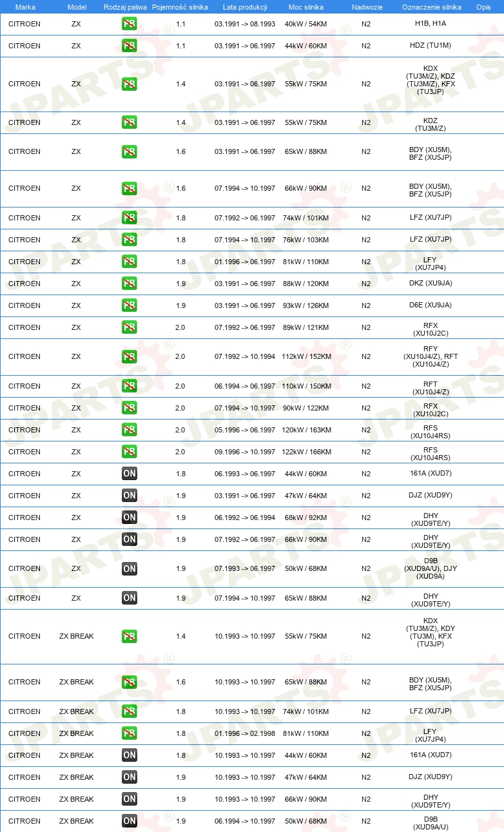Select the '76kW / 103KM' power cell
504x832 pixels.
(306, 240)
